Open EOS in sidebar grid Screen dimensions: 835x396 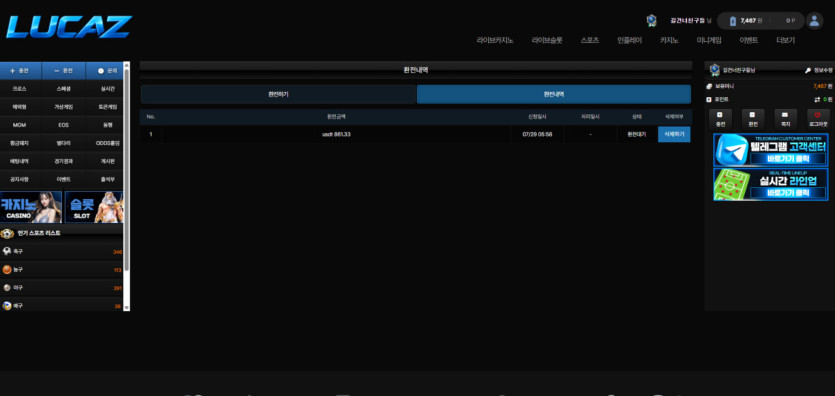(x=63, y=125)
